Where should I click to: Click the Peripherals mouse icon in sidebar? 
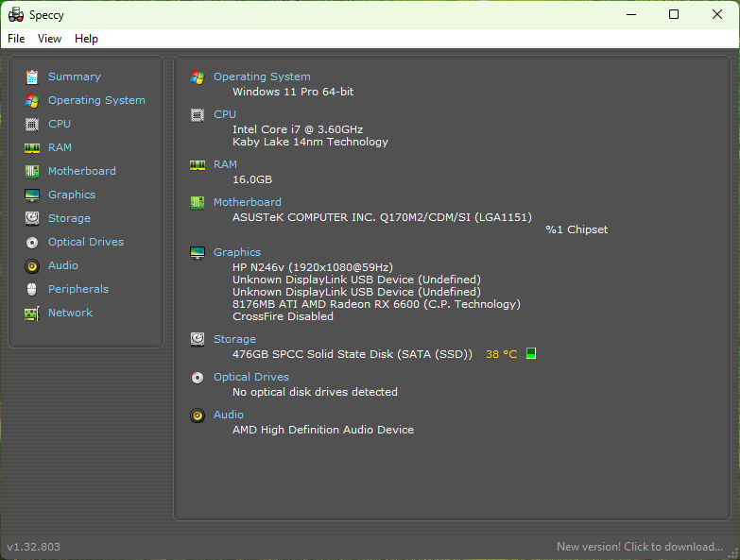31,289
